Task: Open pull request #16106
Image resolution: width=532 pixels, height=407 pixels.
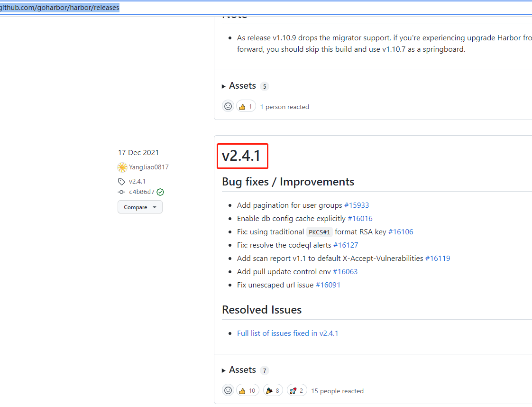Action: (x=401, y=231)
